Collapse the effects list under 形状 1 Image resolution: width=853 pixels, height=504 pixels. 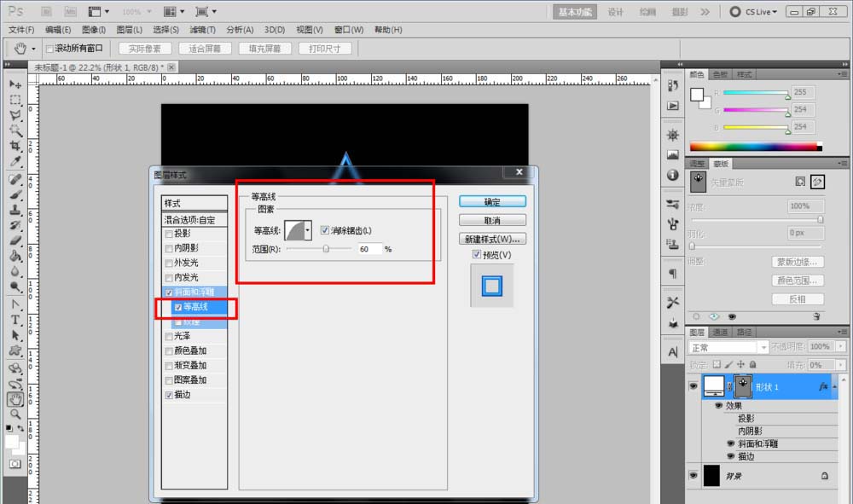(x=833, y=385)
